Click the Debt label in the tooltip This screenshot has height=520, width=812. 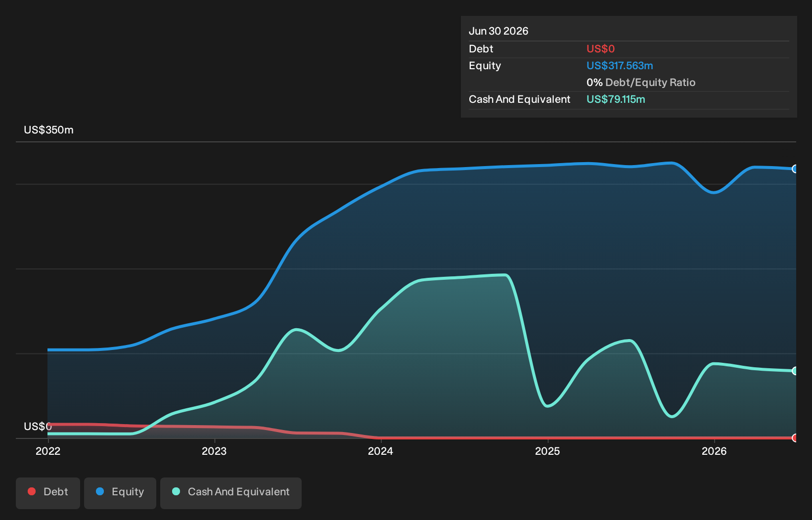[x=481, y=49]
